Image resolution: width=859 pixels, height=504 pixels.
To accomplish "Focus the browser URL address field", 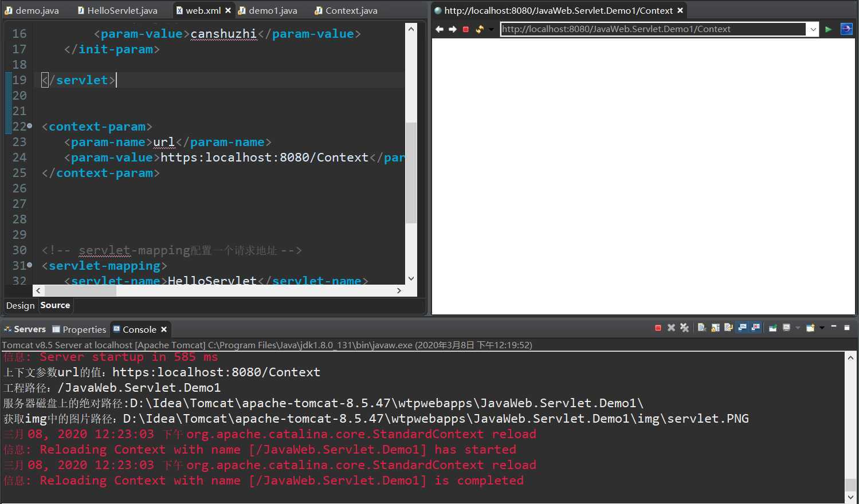I will pyautogui.click(x=653, y=29).
